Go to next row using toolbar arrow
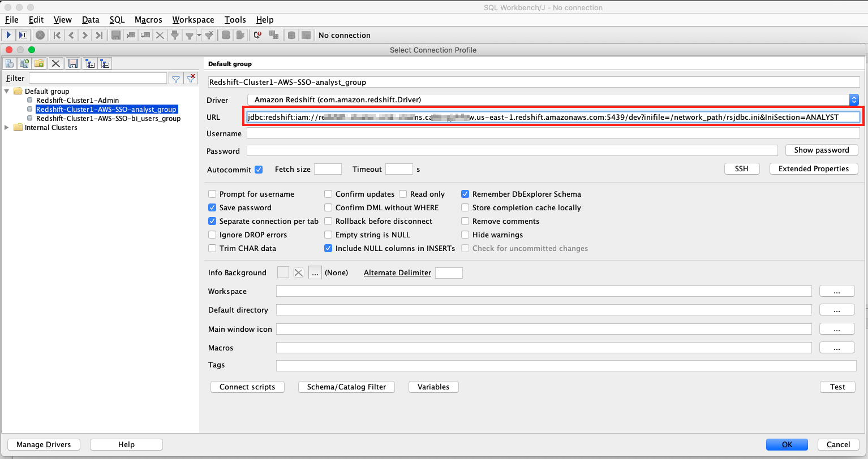868x459 pixels. coord(85,35)
